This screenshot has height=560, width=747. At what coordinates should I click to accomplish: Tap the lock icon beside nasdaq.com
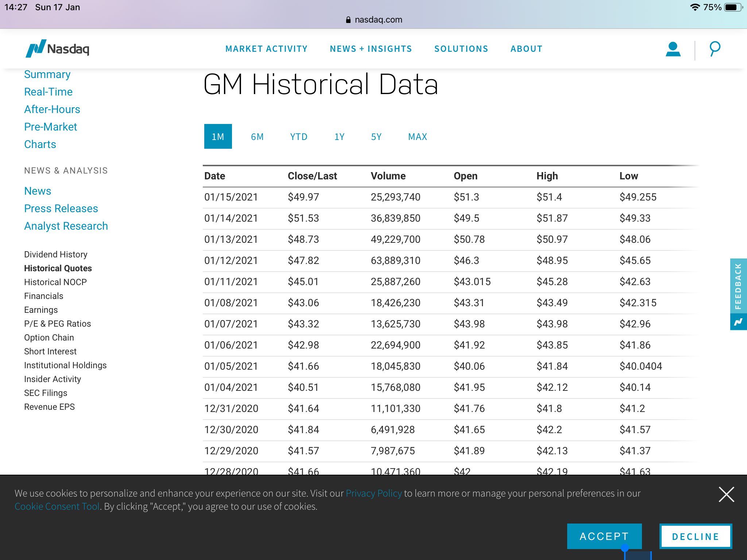(348, 20)
